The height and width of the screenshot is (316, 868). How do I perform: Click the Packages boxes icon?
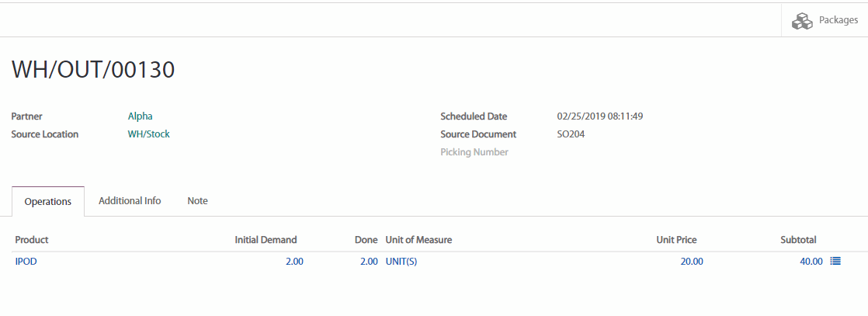coord(802,21)
